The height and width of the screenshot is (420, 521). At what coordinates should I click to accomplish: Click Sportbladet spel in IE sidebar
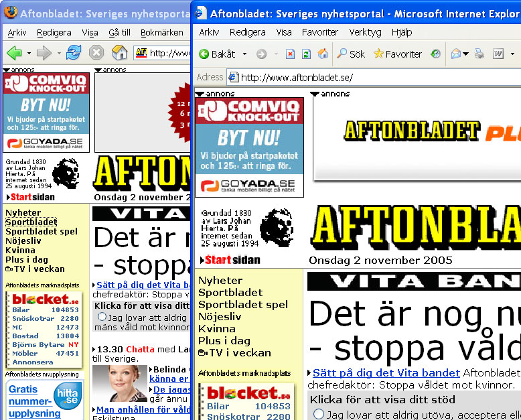[243, 304]
